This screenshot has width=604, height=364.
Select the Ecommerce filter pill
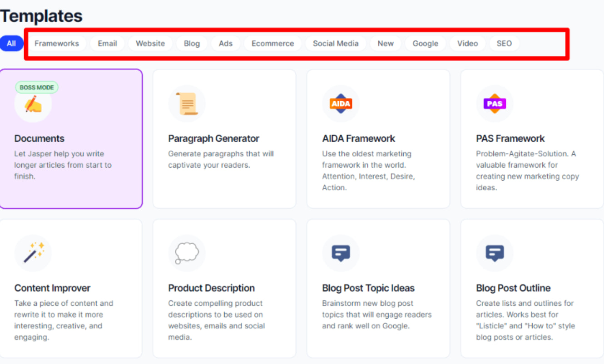click(x=273, y=44)
